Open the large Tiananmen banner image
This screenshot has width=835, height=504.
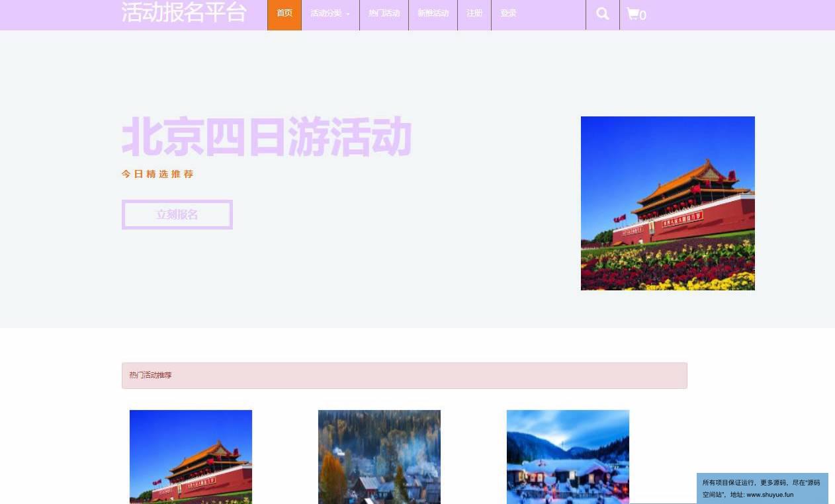pos(668,203)
